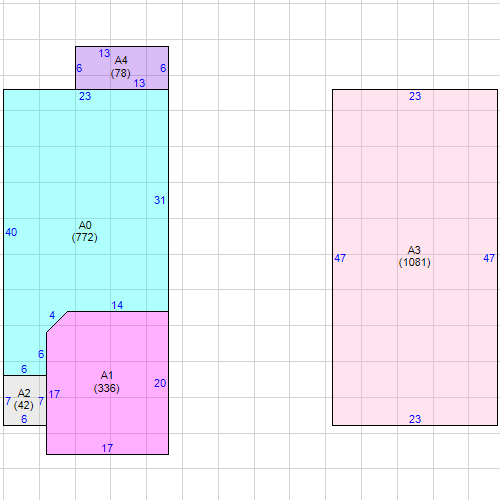Viewport: 500px width, 500px height.
Task: Click the 23 dimension at top of A0
Action: (85, 96)
